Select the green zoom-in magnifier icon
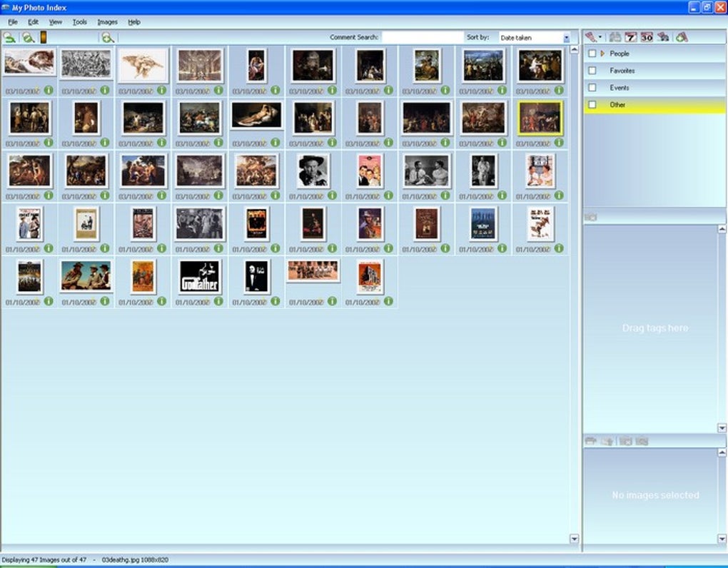Screen dimensions: 728x568 [108, 37]
